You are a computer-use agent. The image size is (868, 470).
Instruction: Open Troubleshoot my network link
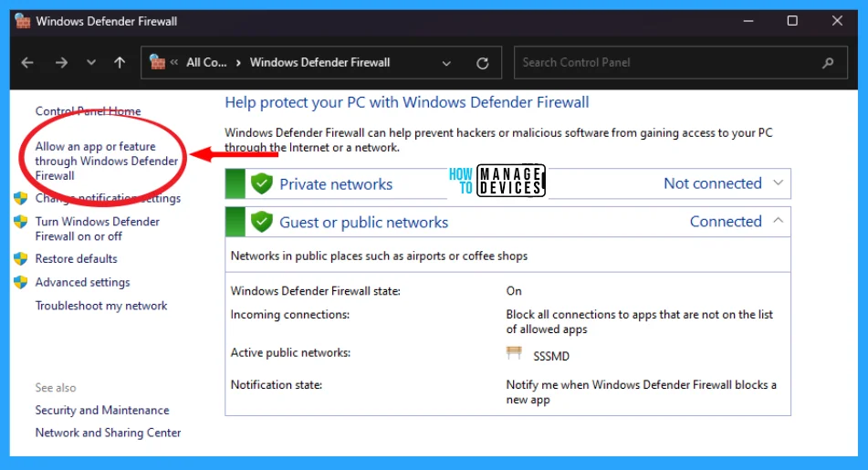101,306
